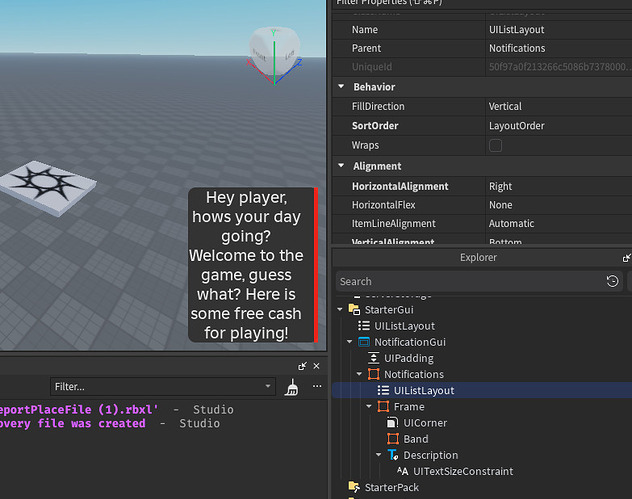Click the StarterGui folder icon
Screen dimensions: 632x499
click(x=354, y=310)
